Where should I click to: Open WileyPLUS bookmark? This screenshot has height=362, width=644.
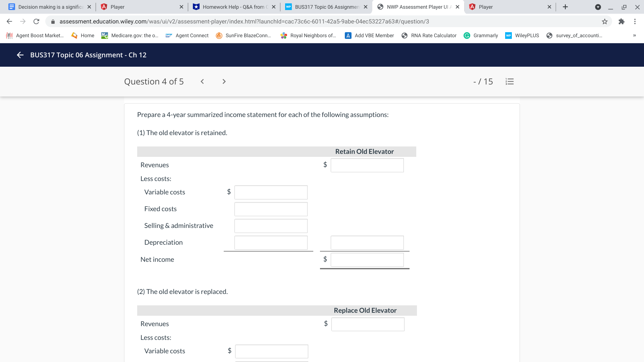522,36
